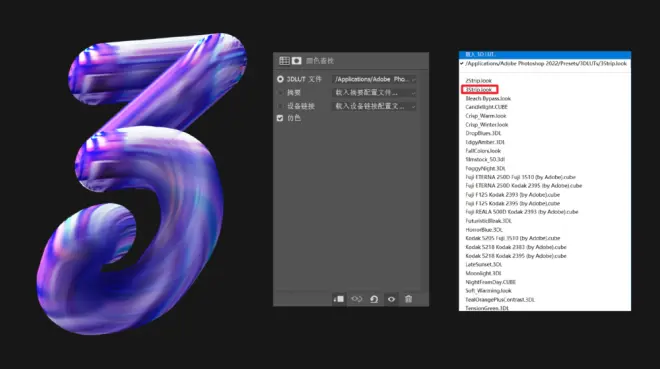Select HorrorBlue.3DL preset
660x369 pixels.
pos(484,230)
